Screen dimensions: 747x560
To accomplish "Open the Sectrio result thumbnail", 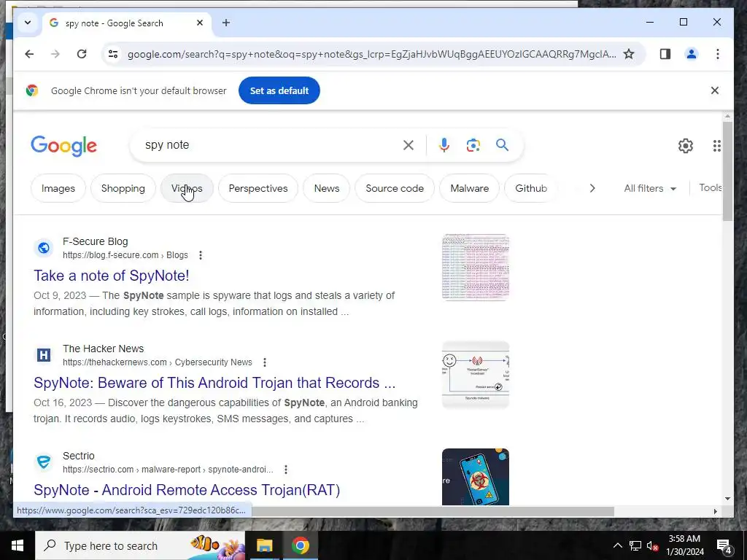I will [476, 477].
